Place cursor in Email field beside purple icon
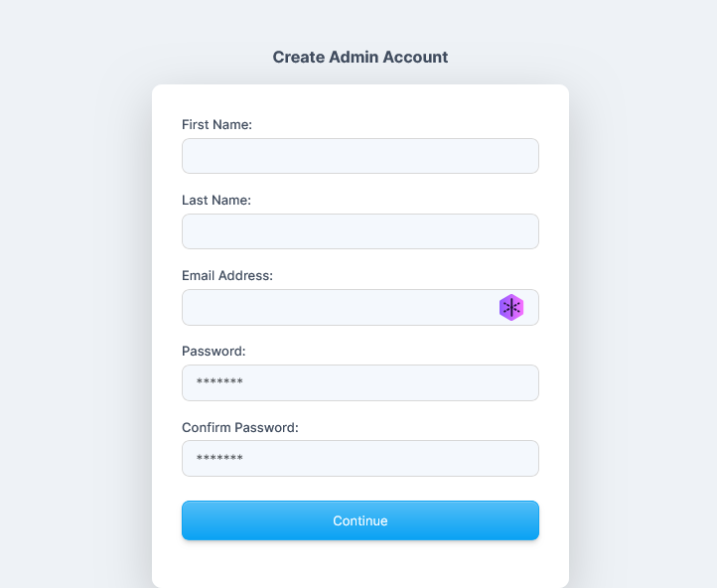717x588 pixels. coord(339,307)
